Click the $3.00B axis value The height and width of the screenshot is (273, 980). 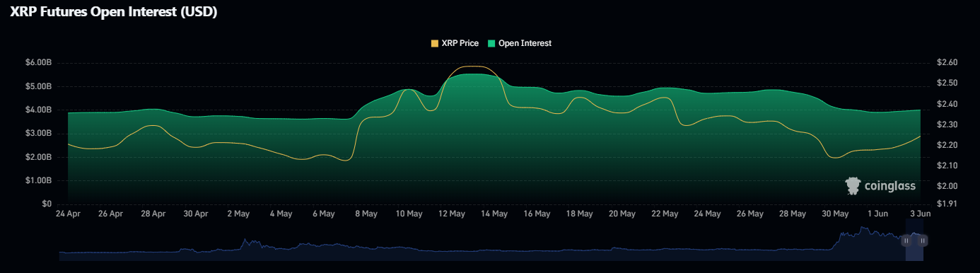point(39,133)
